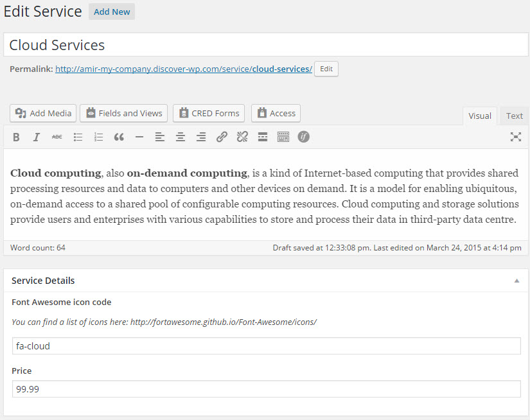Click the remove link icon
Screen dimensions: 530x420
tap(242, 137)
